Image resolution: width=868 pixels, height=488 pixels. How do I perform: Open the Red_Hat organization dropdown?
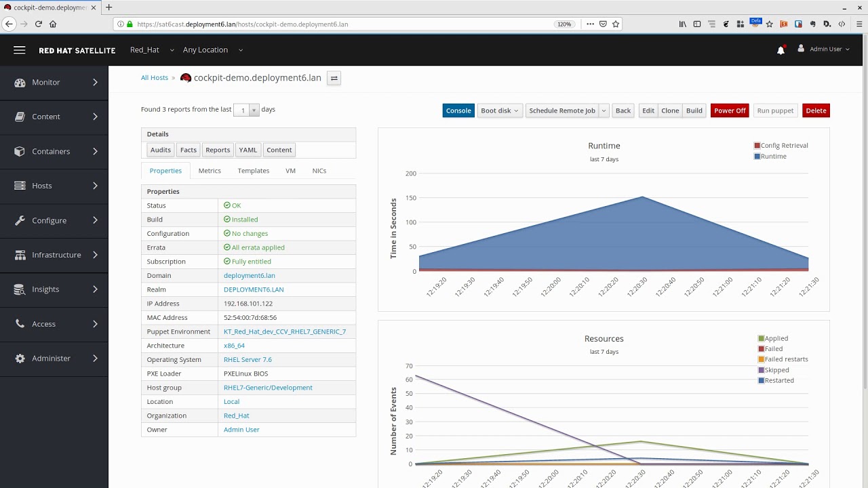coord(152,50)
